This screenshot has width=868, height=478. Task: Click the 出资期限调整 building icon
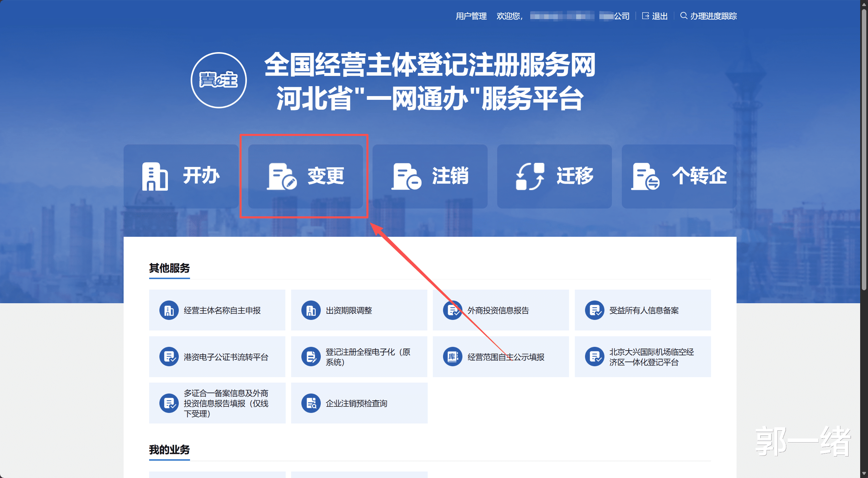(x=311, y=310)
